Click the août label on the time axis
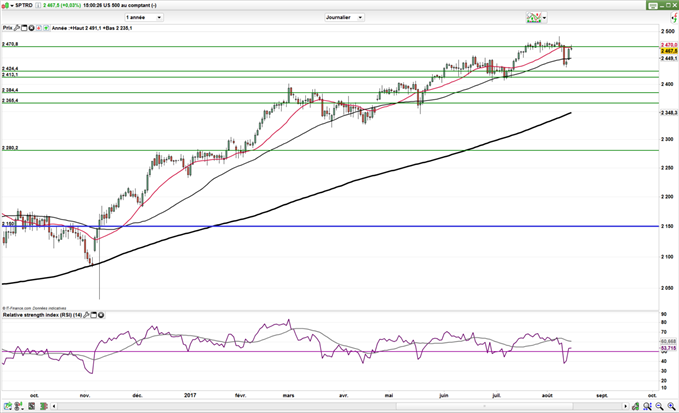The image size is (679, 413). [547, 395]
